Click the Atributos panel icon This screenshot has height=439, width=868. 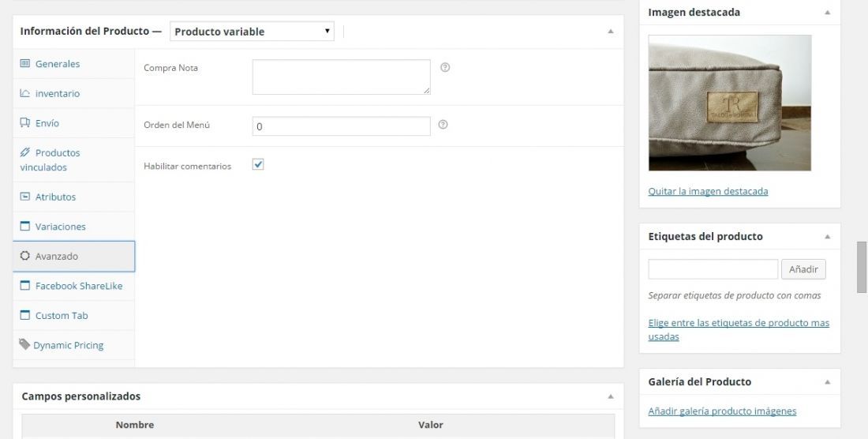(x=25, y=197)
